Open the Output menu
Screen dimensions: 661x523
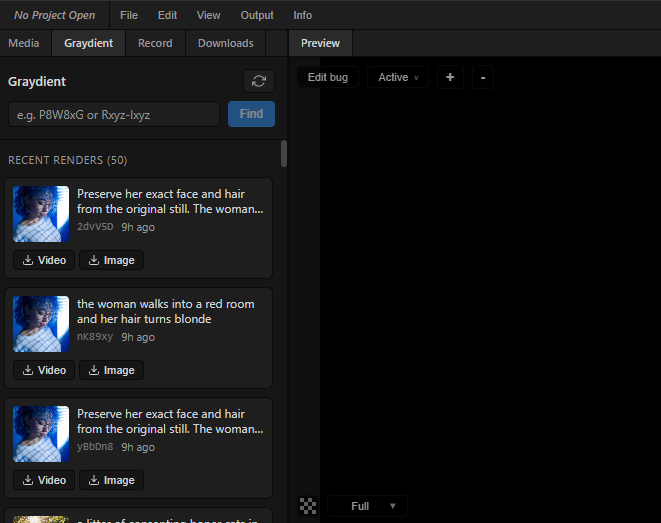(257, 15)
